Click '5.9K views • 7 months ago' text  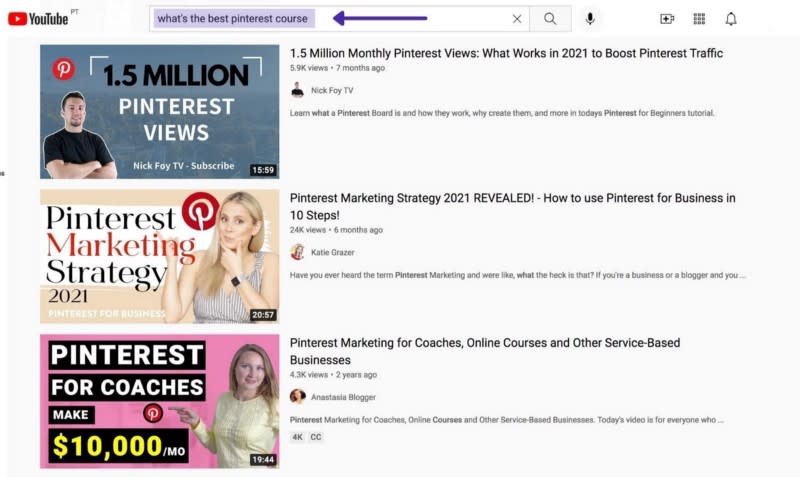[337, 68]
